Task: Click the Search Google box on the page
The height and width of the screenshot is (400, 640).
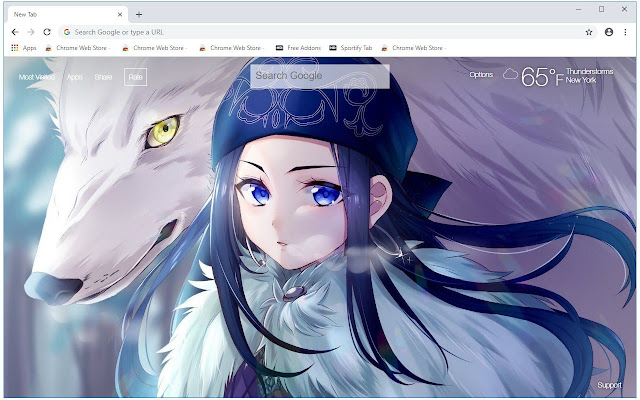Action: point(320,76)
